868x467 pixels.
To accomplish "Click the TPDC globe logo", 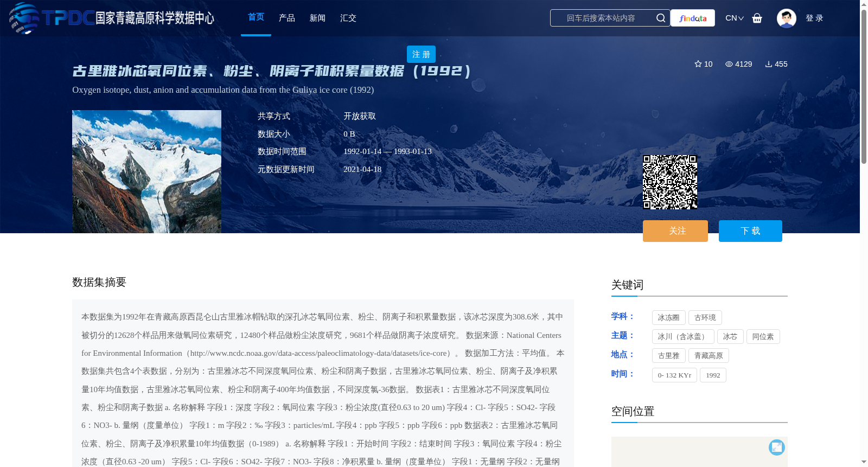I will (24, 18).
